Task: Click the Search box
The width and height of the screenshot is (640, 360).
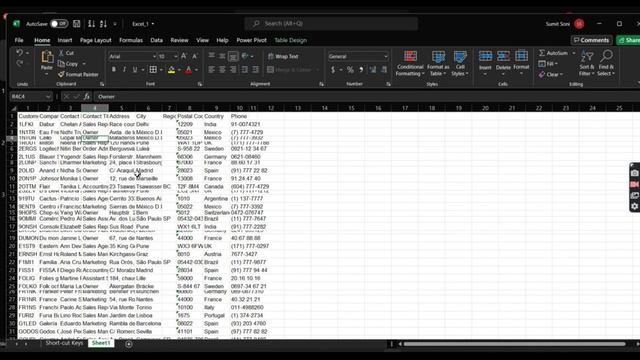Action: pyautogui.click(x=331, y=24)
